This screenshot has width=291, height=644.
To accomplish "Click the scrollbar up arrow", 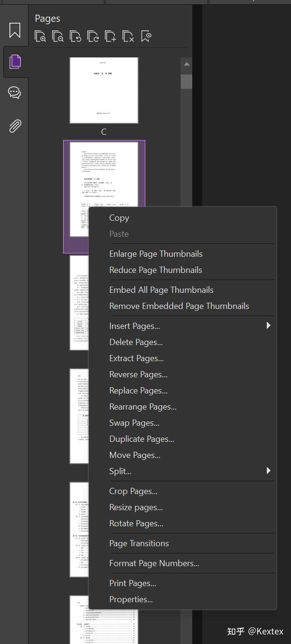I will pyautogui.click(x=187, y=64).
